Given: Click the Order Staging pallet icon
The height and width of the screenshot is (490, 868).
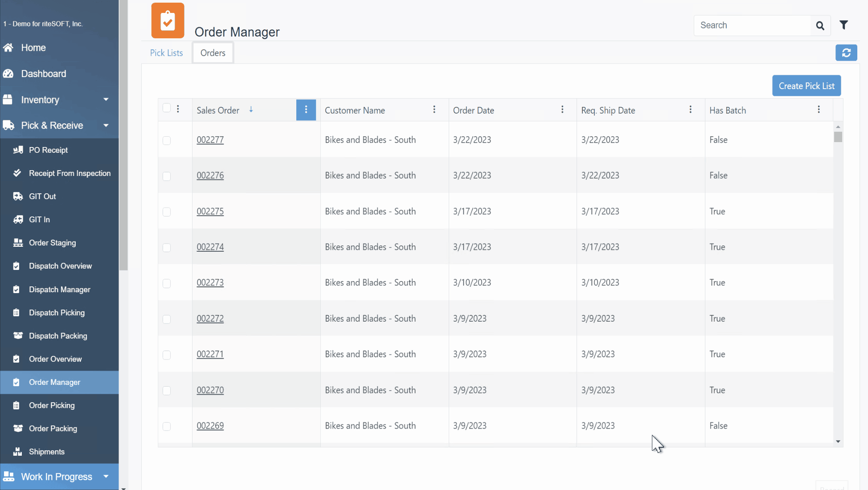Looking at the screenshot, I should click(18, 243).
